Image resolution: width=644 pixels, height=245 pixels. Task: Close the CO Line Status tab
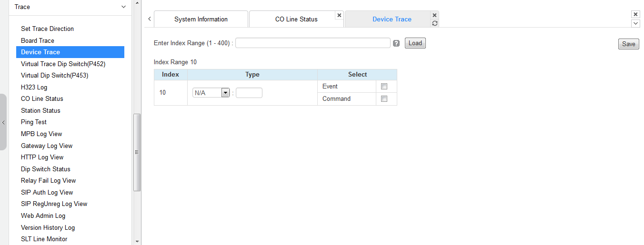pyautogui.click(x=339, y=15)
